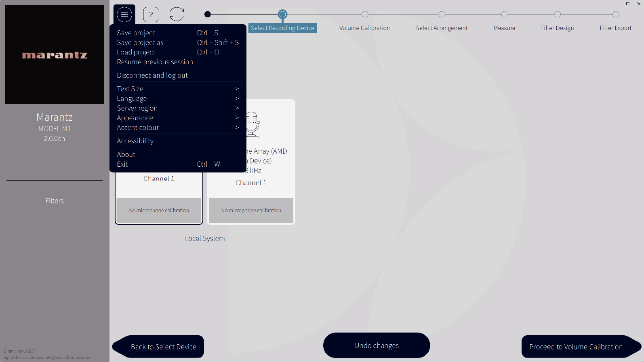Screen dimensions: 644x362
Task: Close the hamburger main menu icon
Action: coord(124,15)
